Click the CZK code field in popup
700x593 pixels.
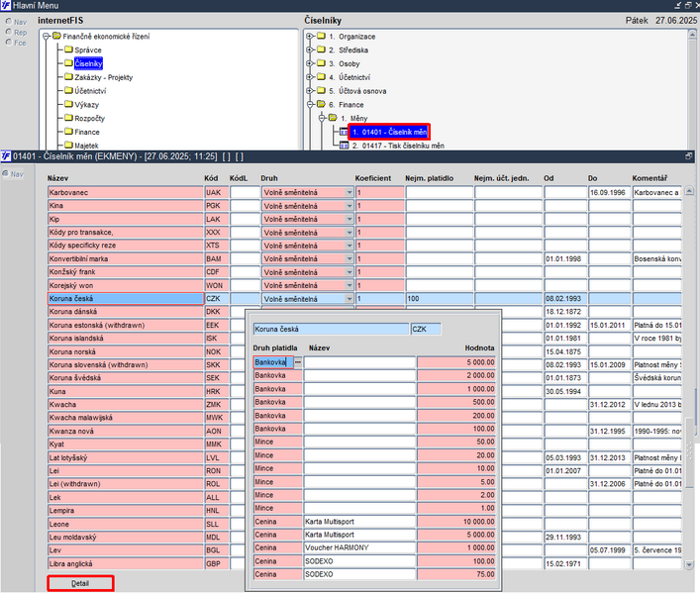426,329
